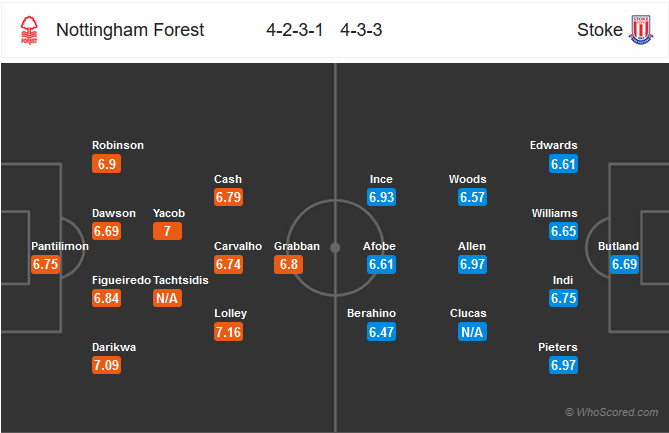Screen dimensions: 669x433
Task: Open the Nottingham Forest team name link
Action: pyautogui.click(x=130, y=30)
